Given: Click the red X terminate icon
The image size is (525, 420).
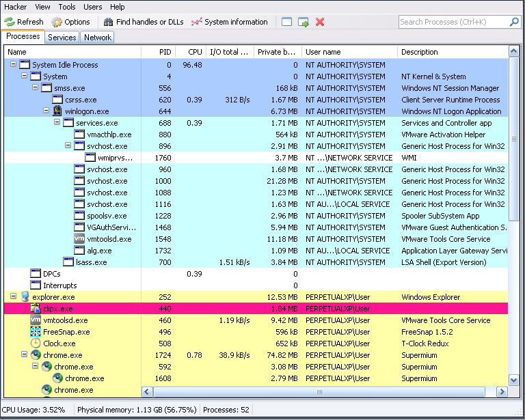Looking at the screenshot, I should 320,22.
